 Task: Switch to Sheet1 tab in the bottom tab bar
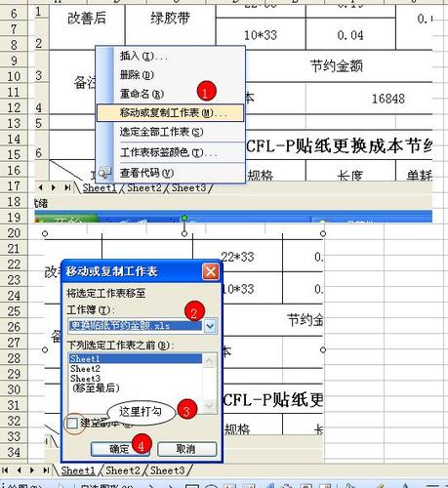(78, 470)
